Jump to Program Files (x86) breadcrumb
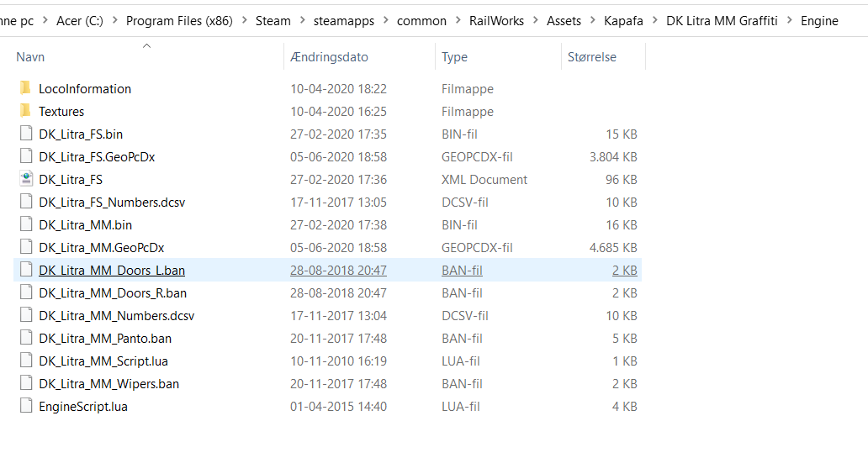The image size is (868, 458). point(179,21)
